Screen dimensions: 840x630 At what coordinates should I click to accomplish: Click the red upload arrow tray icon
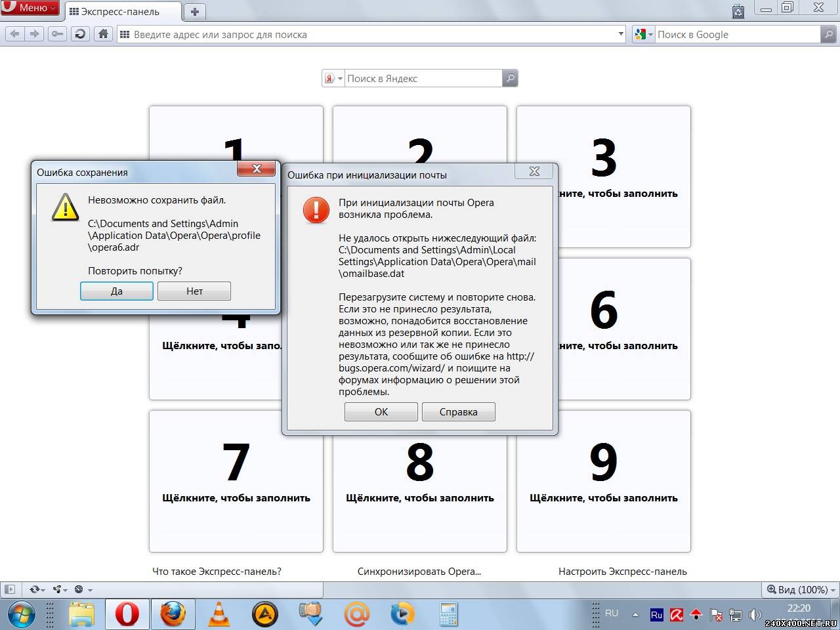pos(696,615)
